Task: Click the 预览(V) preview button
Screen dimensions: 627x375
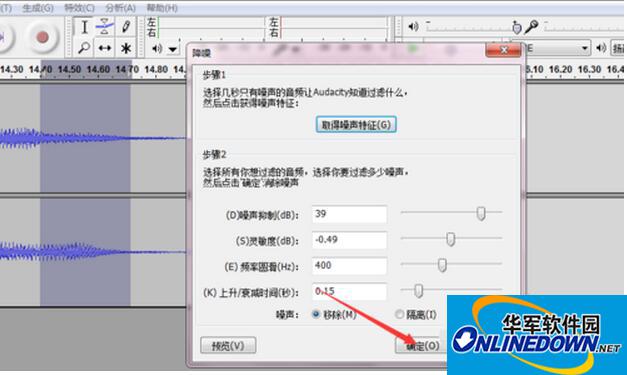Action: click(228, 345)
